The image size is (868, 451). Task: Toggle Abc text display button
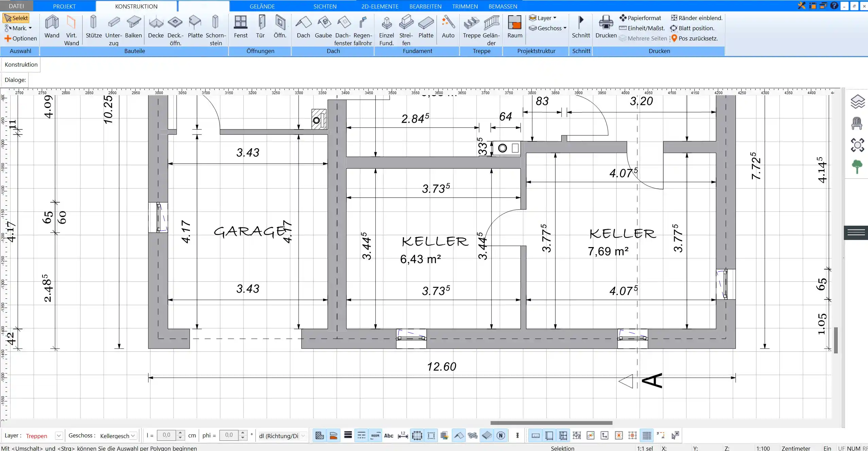click(x=389, y=435)
